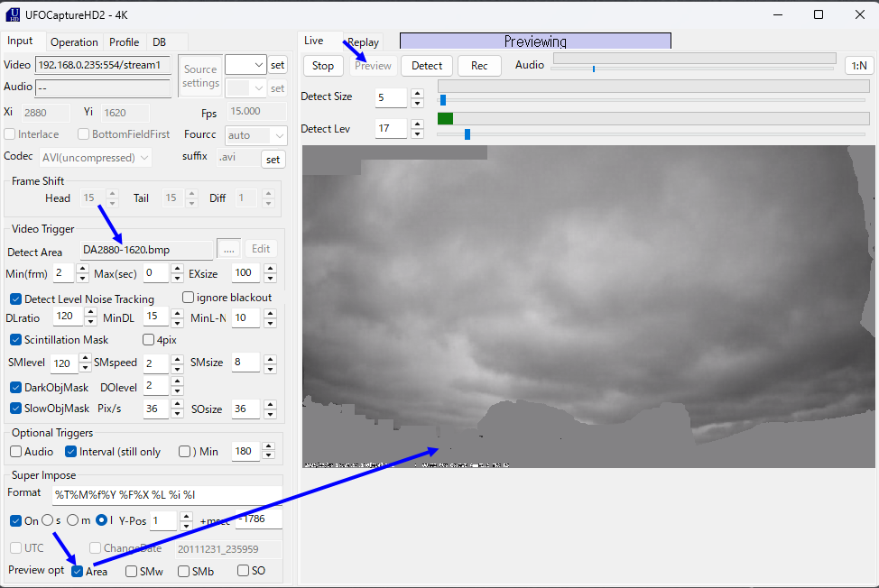Open Detect Area file browse button
Image resolution: width=879 pixels, height=588 pixels.
pos(228,250)
